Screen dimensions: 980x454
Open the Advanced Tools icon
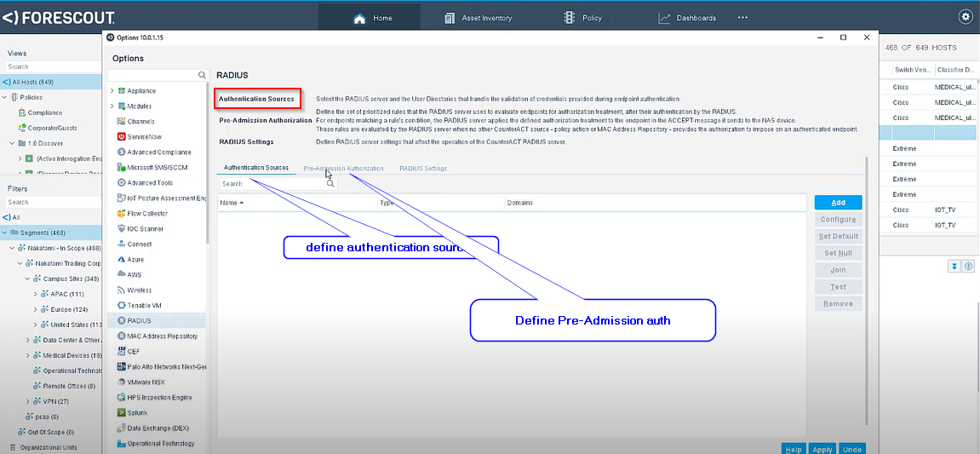(121, 182)
